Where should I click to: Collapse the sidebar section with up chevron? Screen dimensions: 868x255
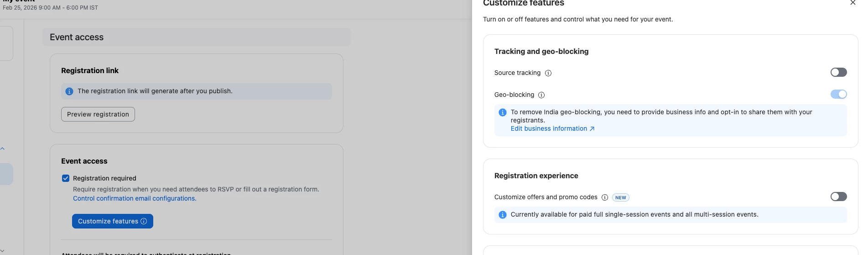click(x=3, y=149)
